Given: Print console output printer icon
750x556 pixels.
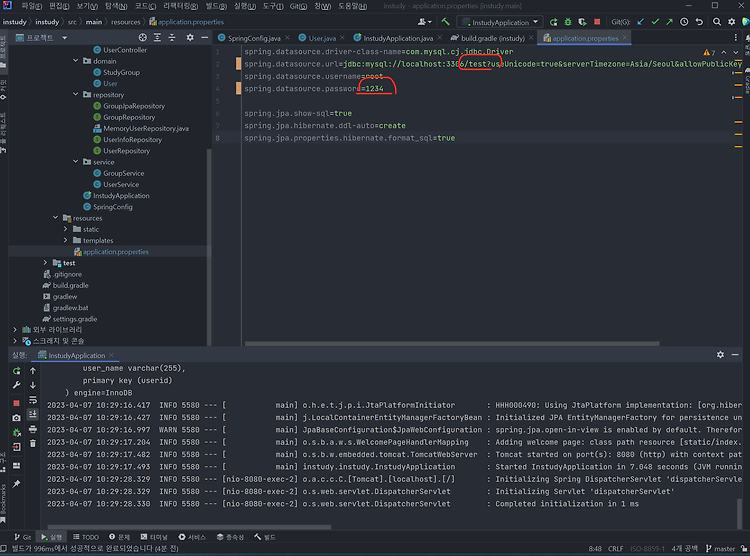Looking at the screenshot, I should pos(33,429).
